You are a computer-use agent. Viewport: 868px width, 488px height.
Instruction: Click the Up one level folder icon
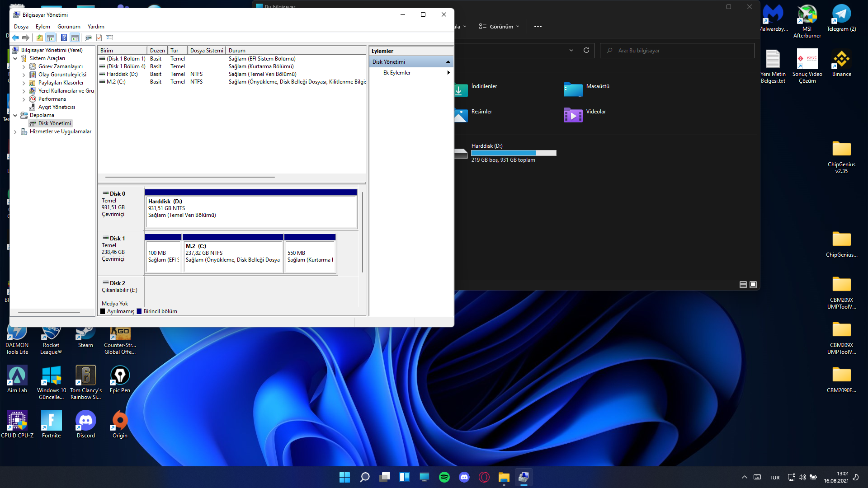40,38
